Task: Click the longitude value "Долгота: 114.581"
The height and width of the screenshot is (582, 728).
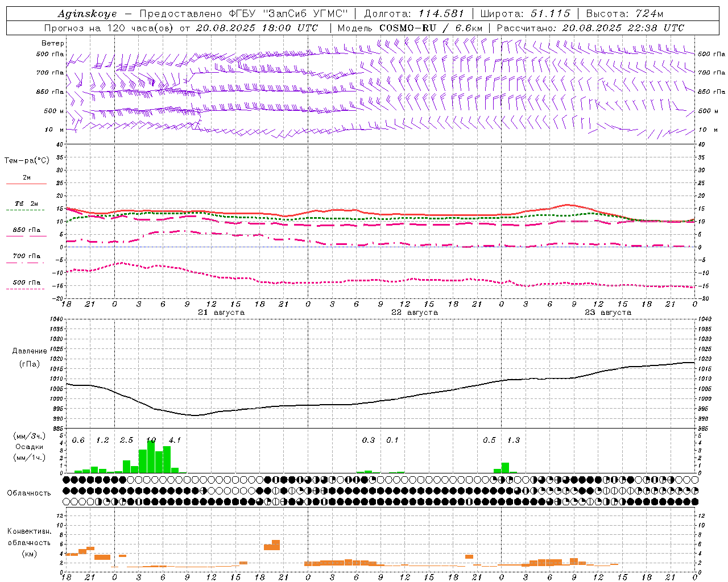Action: click(414, 14)
